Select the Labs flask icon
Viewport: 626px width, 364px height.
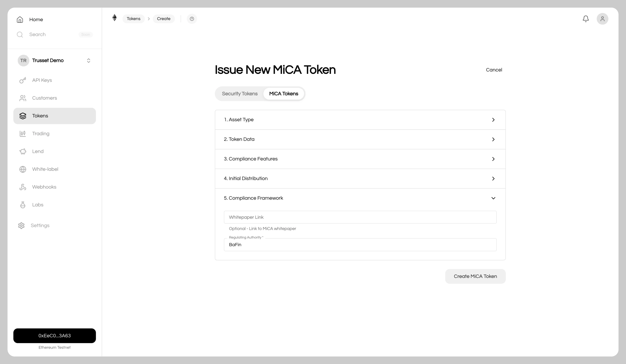point(23,205)
